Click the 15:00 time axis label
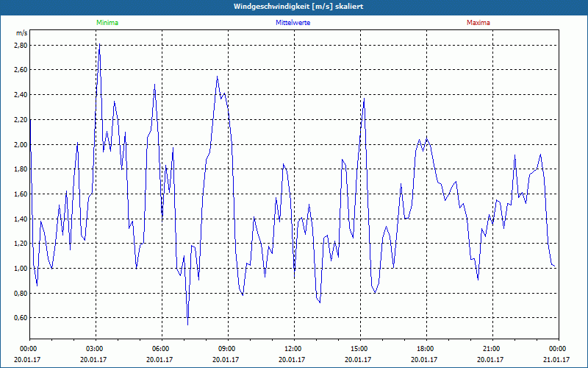Viewport: 588px width, 368px height. (x=360, y=349)
